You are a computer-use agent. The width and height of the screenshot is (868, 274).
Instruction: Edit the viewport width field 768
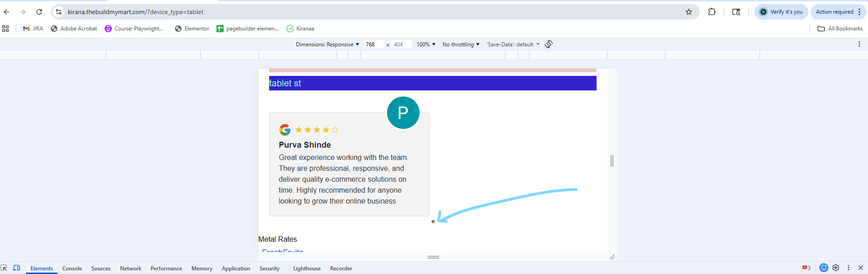coord(373,45)
